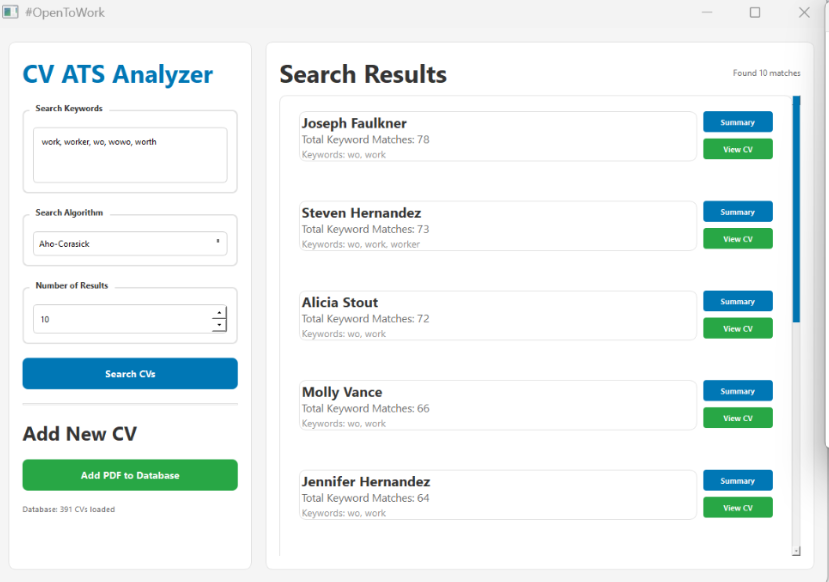
Task: Click 'Database: 391 CVs loaded' status text
Action: click(69, 510)
